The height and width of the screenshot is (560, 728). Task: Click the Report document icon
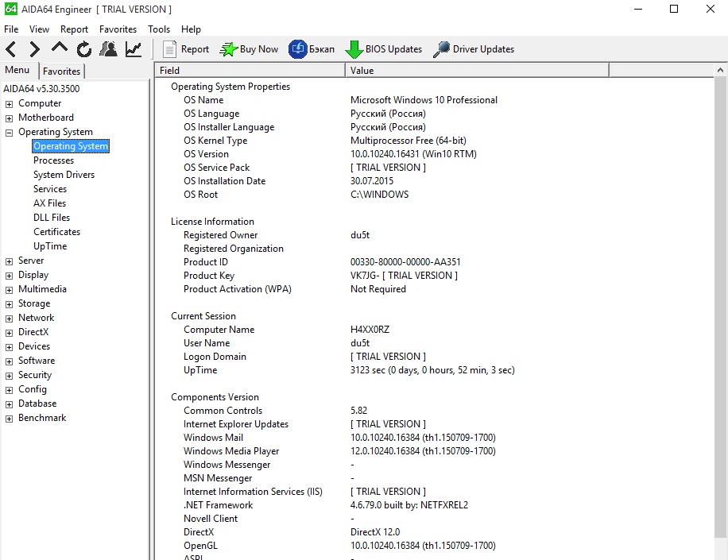point(169,48)
